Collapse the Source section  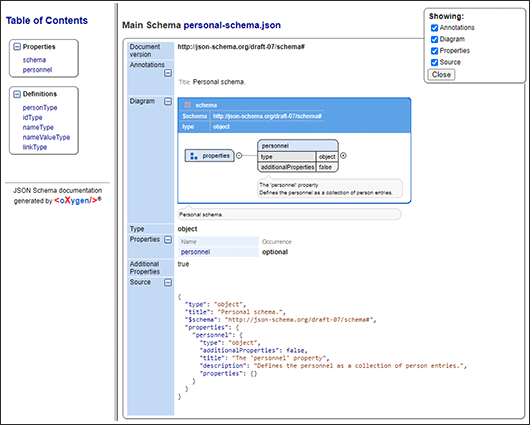point(168,282)
